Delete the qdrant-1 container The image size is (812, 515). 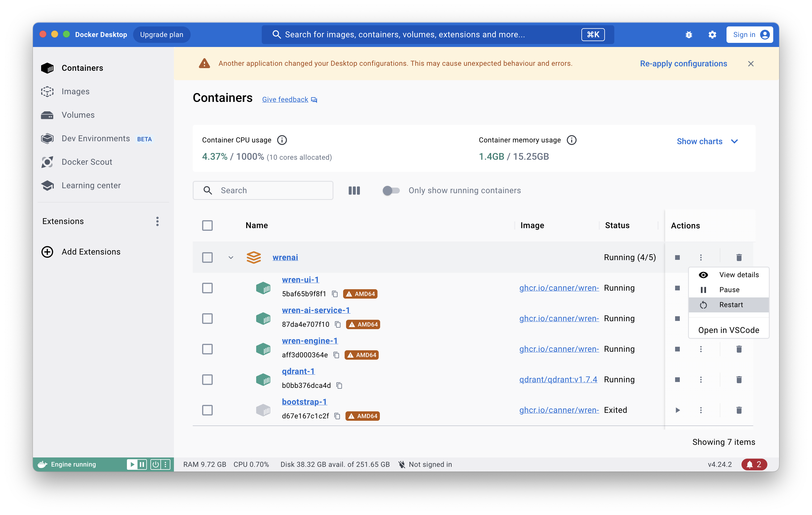pos(739,380)
